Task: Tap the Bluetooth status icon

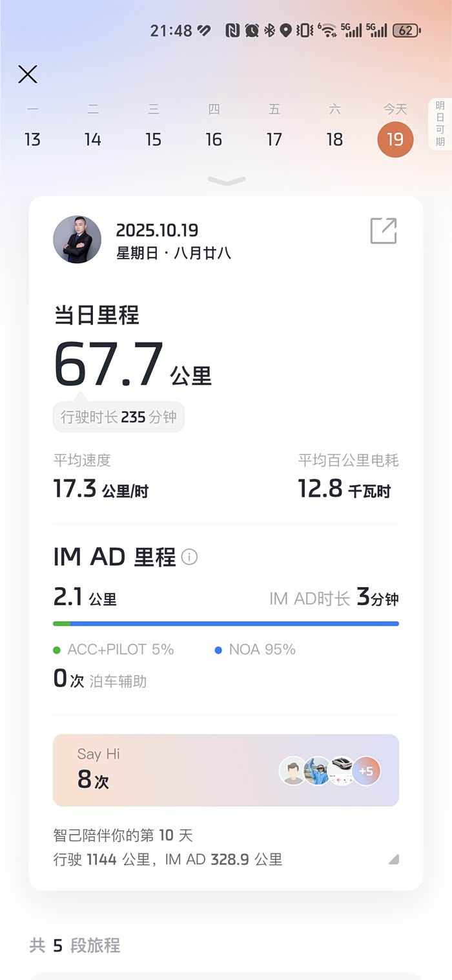Action: [270, 30]
